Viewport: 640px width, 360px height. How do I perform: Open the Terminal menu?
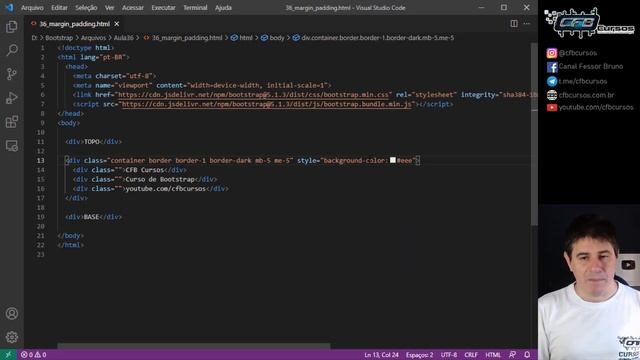pyautogui.click(x=195, y=8)
